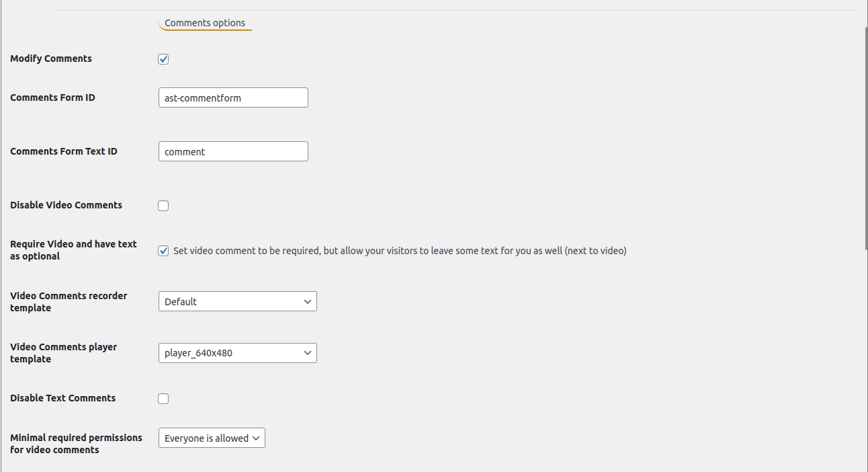This screenshot has height=472, width=868.
Task: Select the Comments options tab heading
Action: point(205,23)
